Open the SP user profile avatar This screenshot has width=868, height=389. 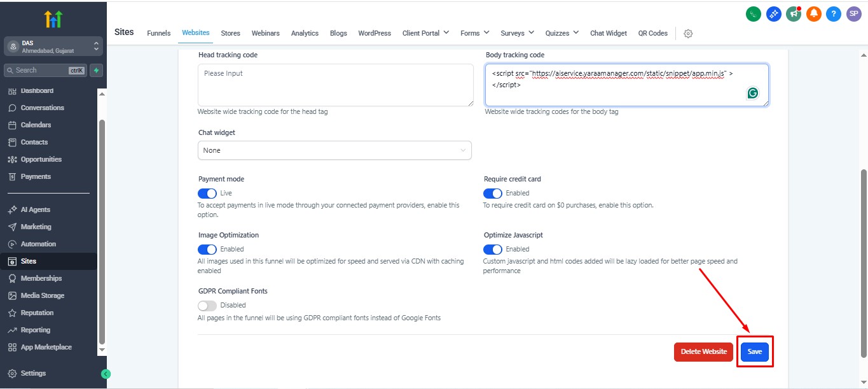[854, 14]
